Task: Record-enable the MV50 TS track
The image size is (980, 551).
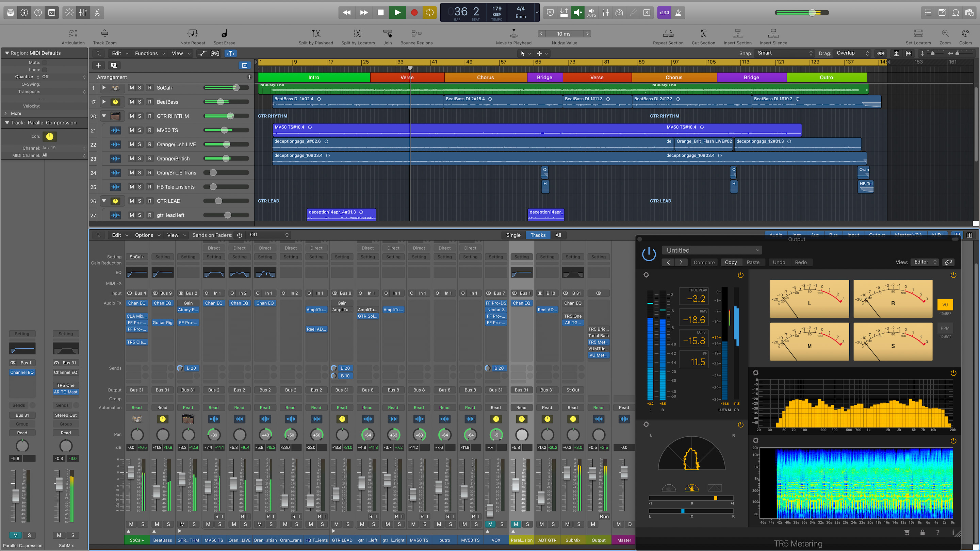Action: click(149, 130)
